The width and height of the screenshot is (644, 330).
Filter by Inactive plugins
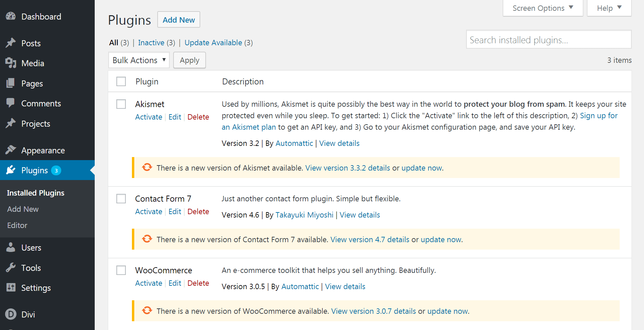point(151,43)
